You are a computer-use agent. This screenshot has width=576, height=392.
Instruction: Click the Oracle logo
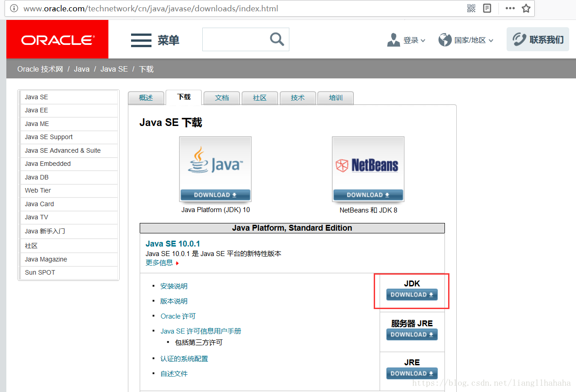tap(57, 39)
